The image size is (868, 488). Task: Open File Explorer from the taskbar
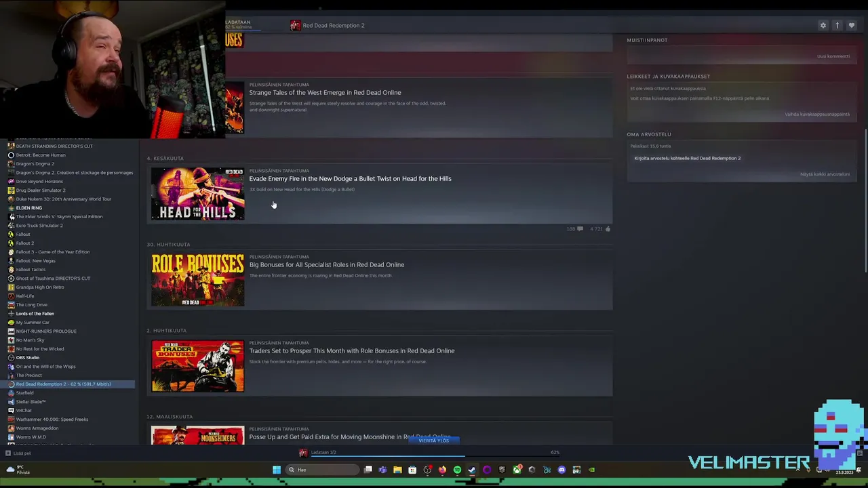tap(397, 470)
